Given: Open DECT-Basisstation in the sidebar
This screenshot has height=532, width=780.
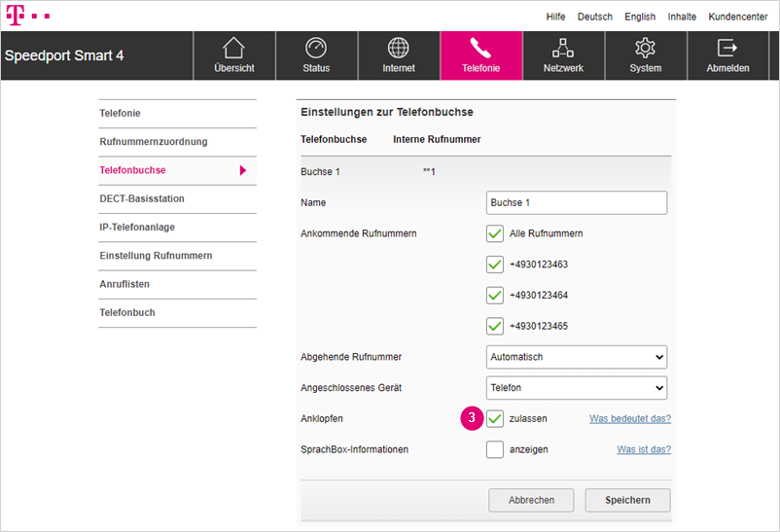Looking at the screenshot, I should point(178,198).
